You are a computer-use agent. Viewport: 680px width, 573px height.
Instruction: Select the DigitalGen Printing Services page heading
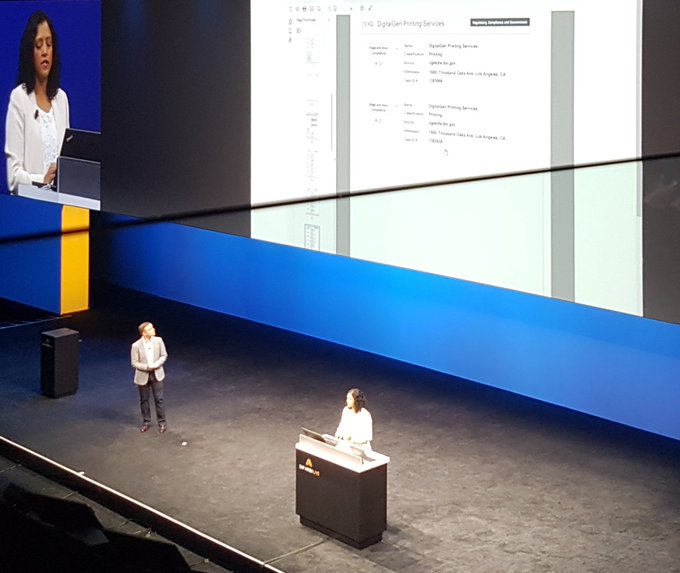(x=410, y=24)
